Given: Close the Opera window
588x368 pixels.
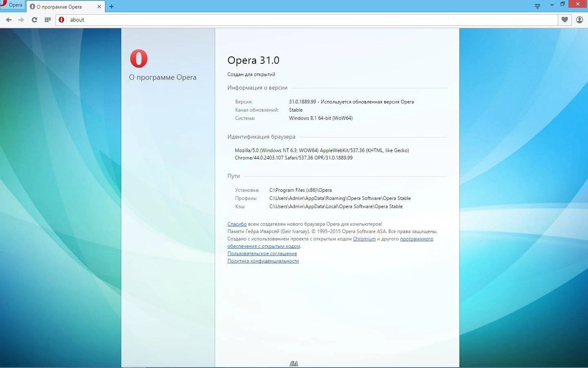Looking at the screenshot, I should click(578, 4).
